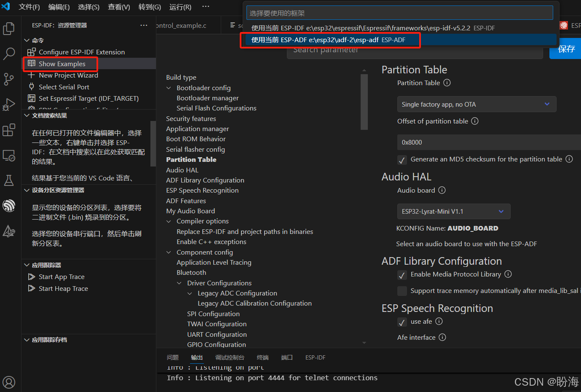Click the Offset of partition table field
The image size is (581, 392).
pos(489,142)
